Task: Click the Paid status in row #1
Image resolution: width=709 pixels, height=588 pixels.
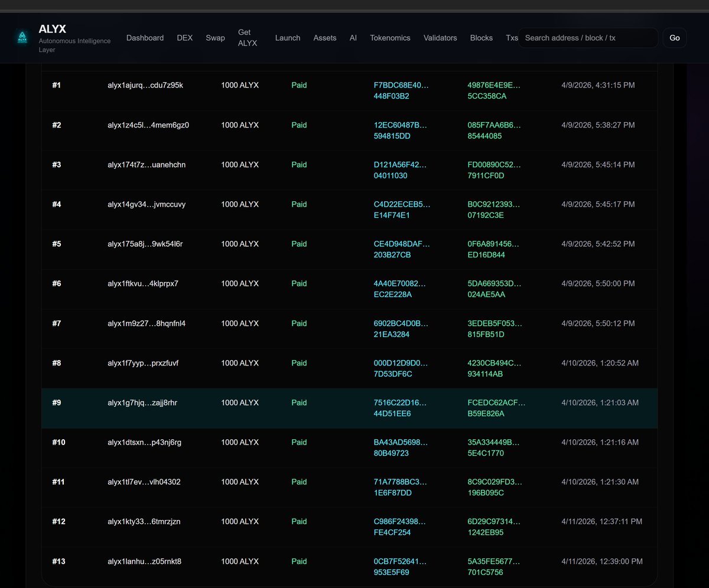Action: pos(299,85)
